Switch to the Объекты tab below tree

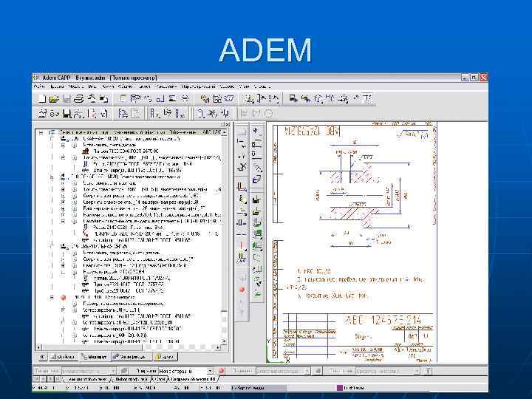click(x=63, y=357)
